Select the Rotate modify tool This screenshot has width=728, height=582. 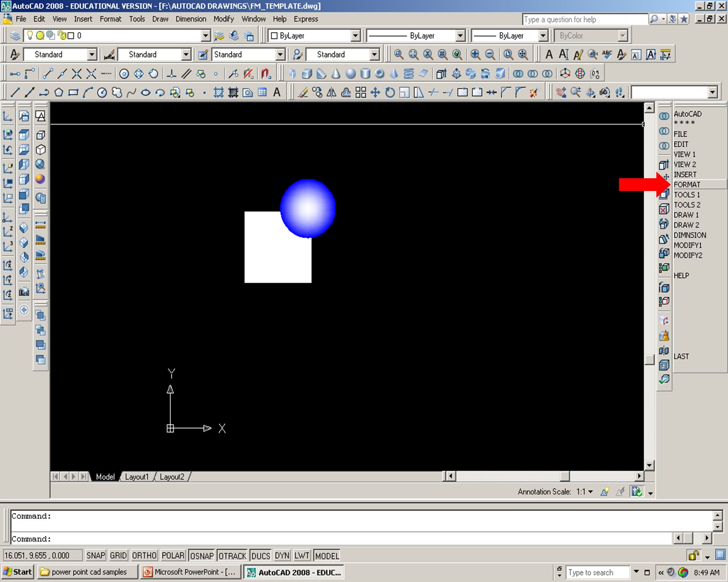coord(390,92)
